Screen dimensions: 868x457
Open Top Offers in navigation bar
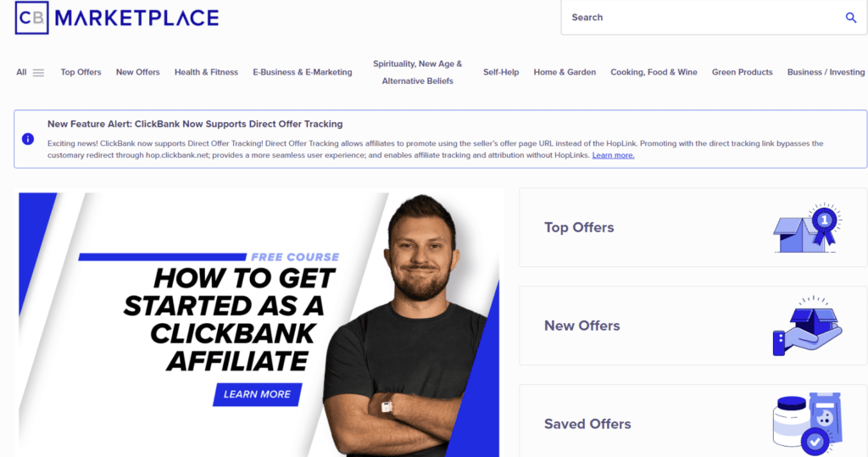pos(81,72)
